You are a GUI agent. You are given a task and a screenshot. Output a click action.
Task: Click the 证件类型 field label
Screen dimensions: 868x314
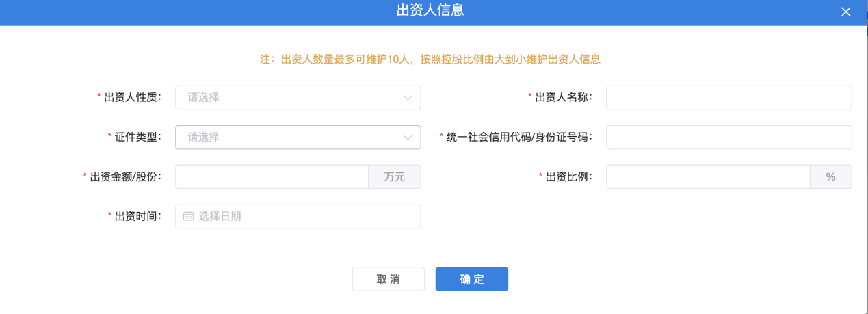(x=138, y=137)
